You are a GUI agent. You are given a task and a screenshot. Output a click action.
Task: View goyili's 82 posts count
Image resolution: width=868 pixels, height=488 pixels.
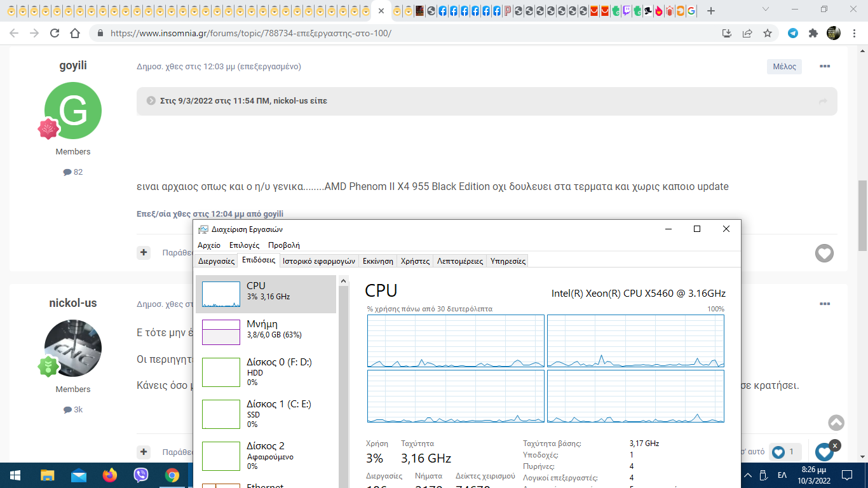73,172
